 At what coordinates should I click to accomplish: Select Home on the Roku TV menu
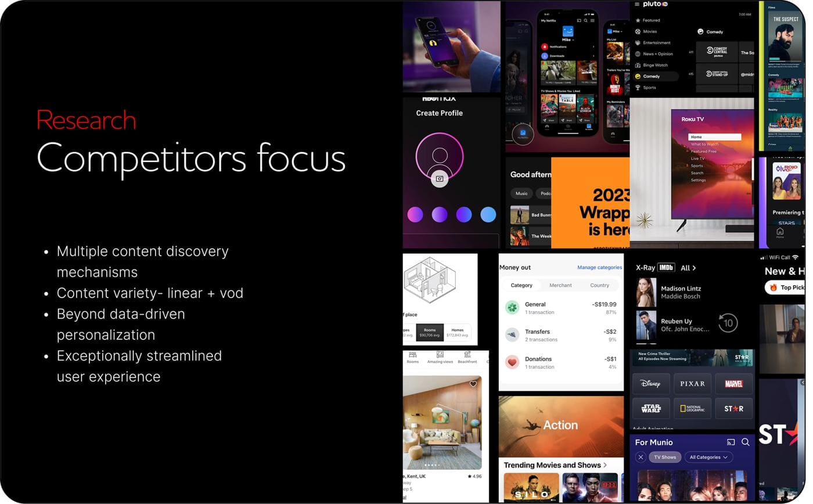pyautogui.click(x=714, y=137)
